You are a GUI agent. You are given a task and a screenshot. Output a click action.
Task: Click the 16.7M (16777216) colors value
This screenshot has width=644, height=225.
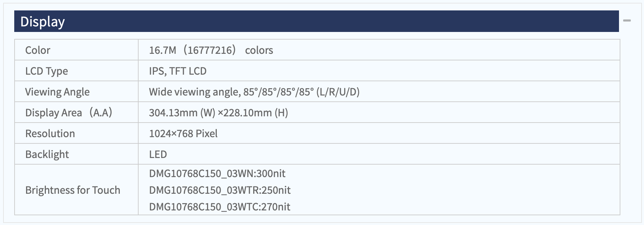point(211,50)
